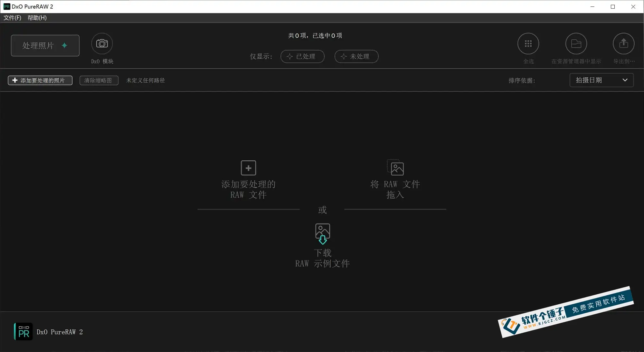The width and height of the screenshot is (644, 352).
Task: Click the DxO PureRAW 2 footer text
Action: point(60,332)
